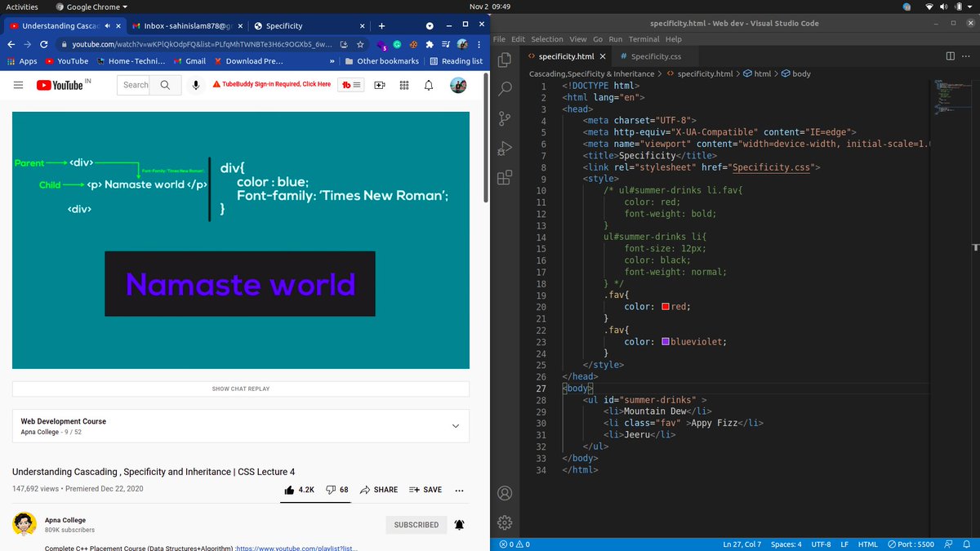Viewport: 980px width, 551px height.
Task: Click the YouTube search magnifier button
Action: click(165, 85)
